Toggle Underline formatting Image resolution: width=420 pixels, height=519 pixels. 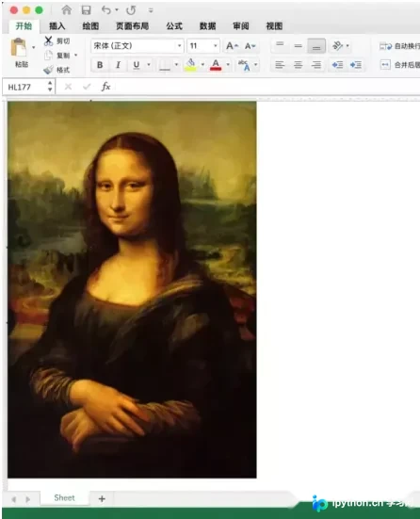pyautogui.click(x=136, y=65)
